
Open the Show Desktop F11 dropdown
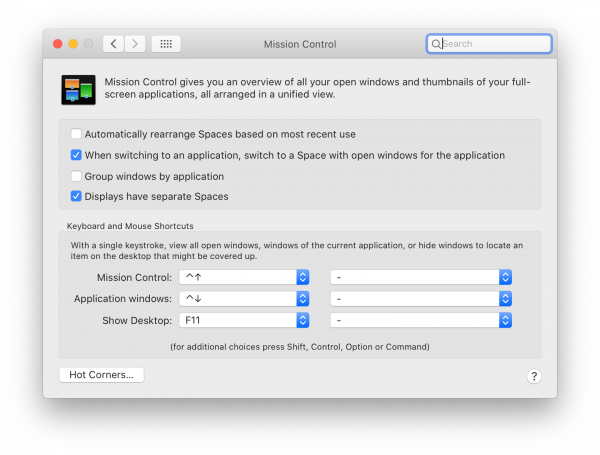(x=244, y=320)
